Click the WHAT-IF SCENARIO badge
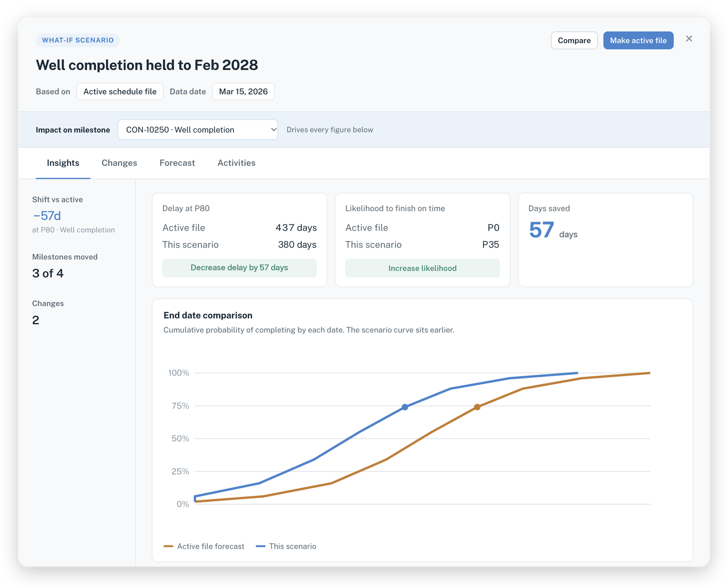The height and width of the screenshot is (585, 728). (x=78, y=40)
